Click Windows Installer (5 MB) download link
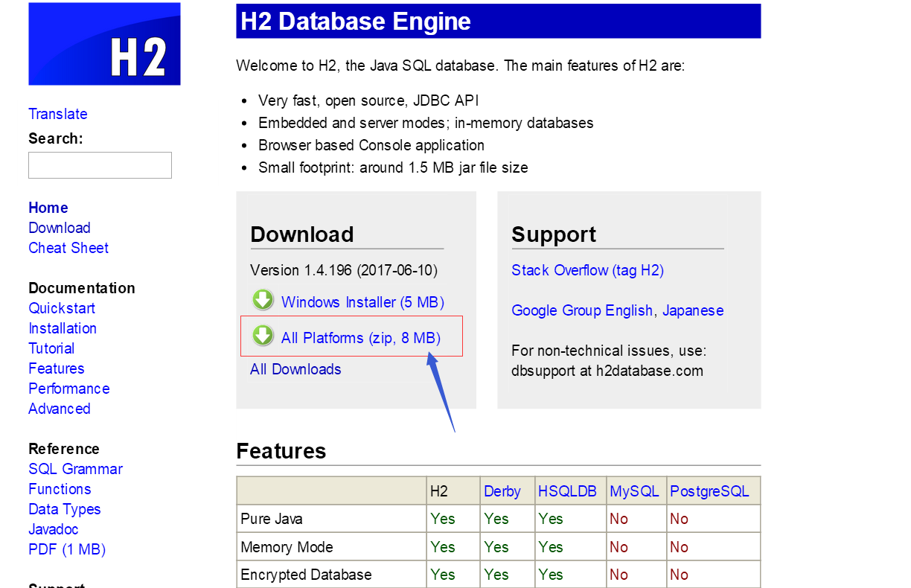Screen dimensions: 911x588 (362, 302)
